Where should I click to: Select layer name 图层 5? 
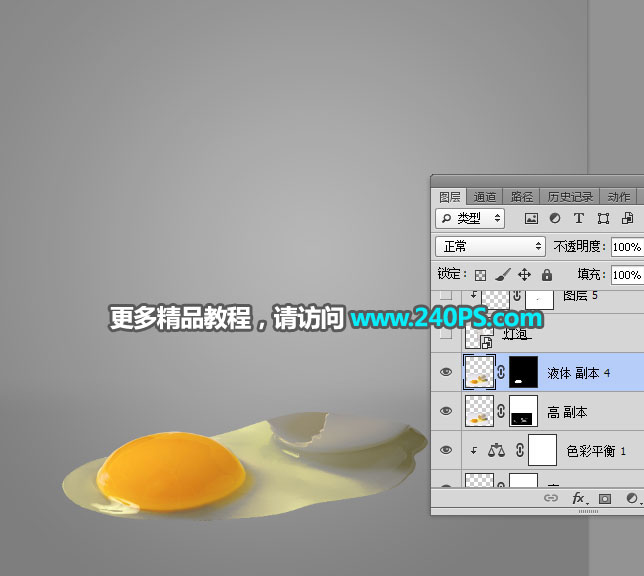580,296
